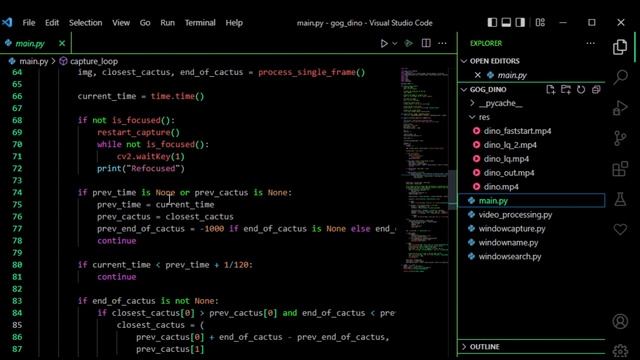Open dino_faststart.mp4 file

[517, 131]
